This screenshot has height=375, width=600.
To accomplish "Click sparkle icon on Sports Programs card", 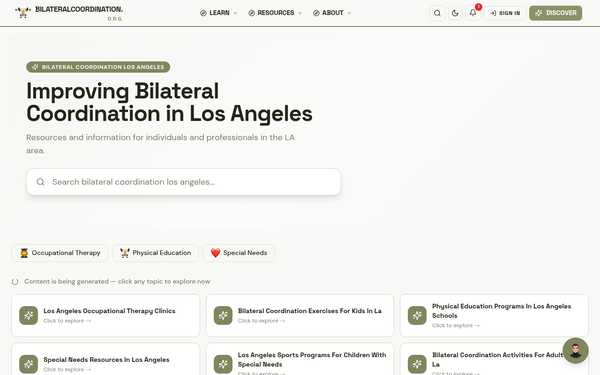I will click(223, 364).
